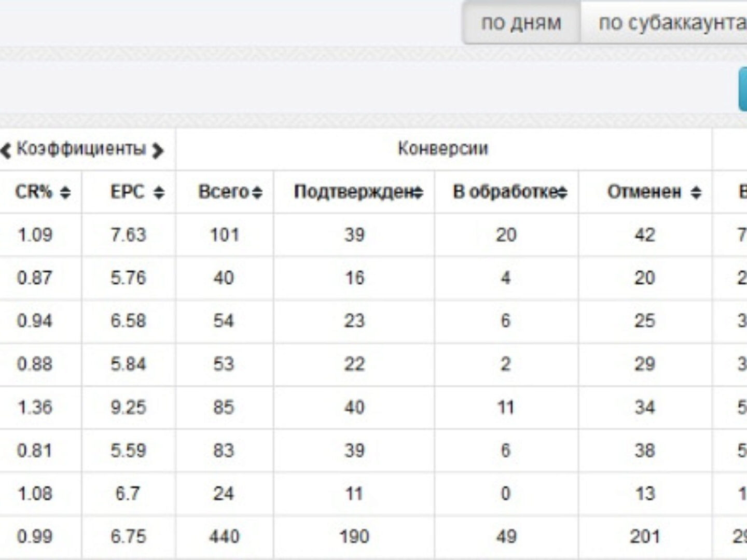Select the total conversions cell 440
747x560 pixels.
(224, 536)
